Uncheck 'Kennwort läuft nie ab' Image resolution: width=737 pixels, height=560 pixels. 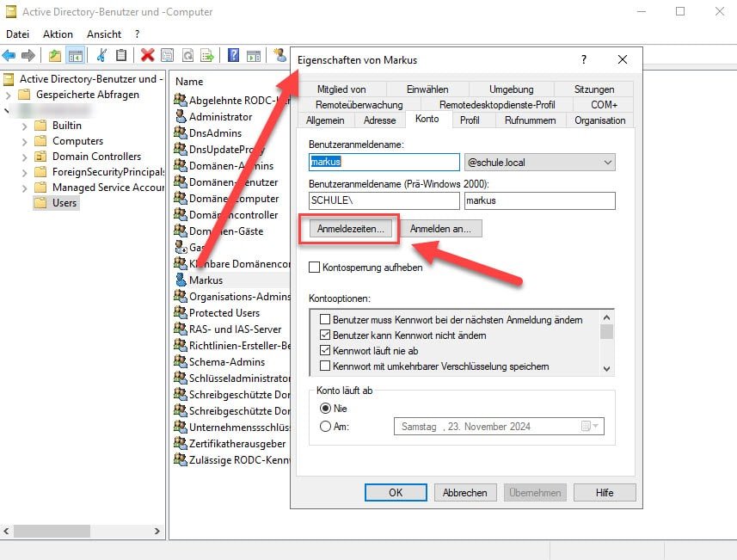[x=323, y=349]
